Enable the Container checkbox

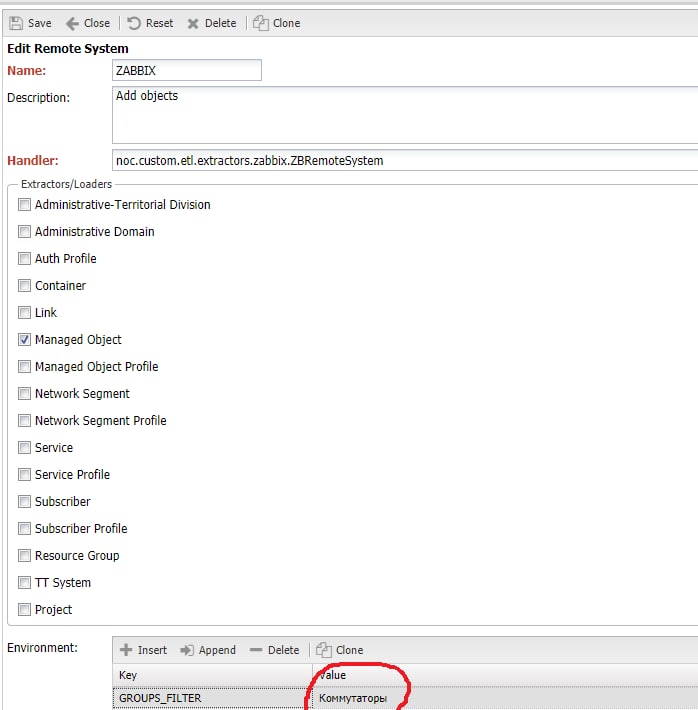24,286
